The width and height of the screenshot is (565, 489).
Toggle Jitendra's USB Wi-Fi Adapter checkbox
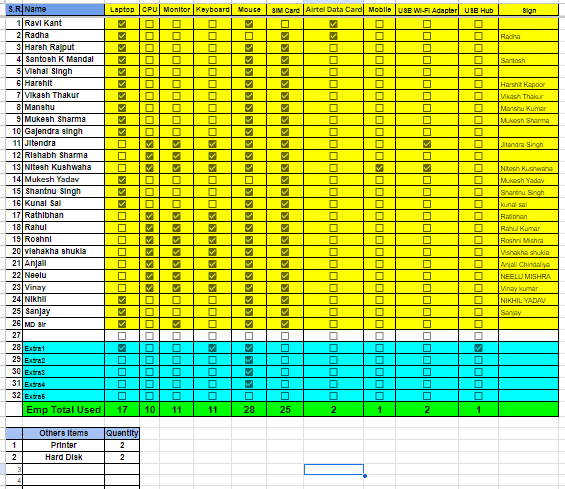(x=427, y=144)
